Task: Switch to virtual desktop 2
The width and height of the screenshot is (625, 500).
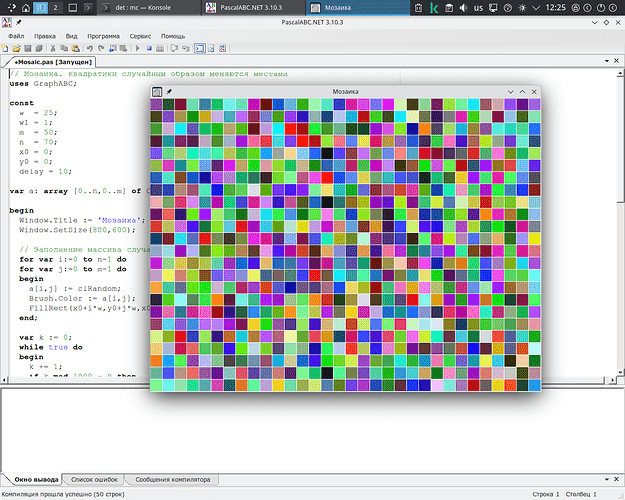Action: tap(55, 8)
